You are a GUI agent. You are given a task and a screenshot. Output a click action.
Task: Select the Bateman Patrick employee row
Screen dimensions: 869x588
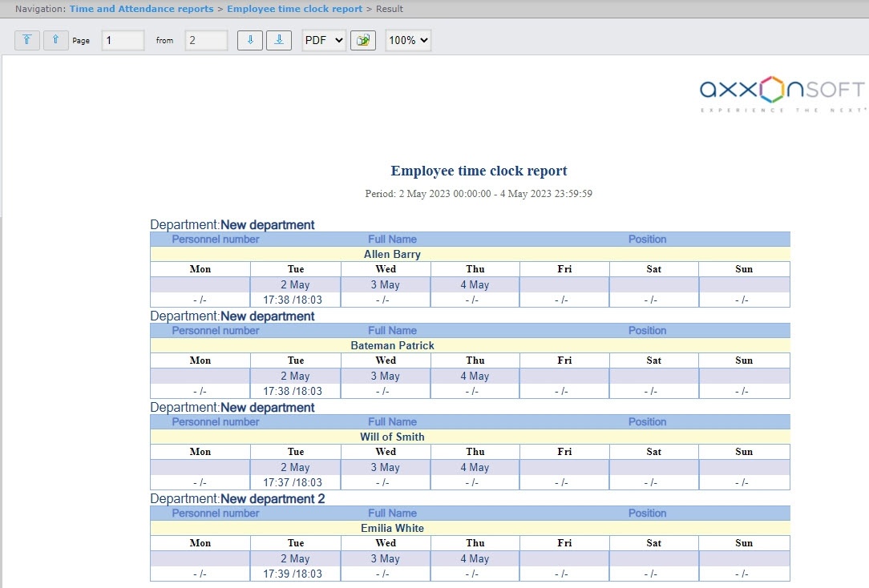[x=392, y=346]
